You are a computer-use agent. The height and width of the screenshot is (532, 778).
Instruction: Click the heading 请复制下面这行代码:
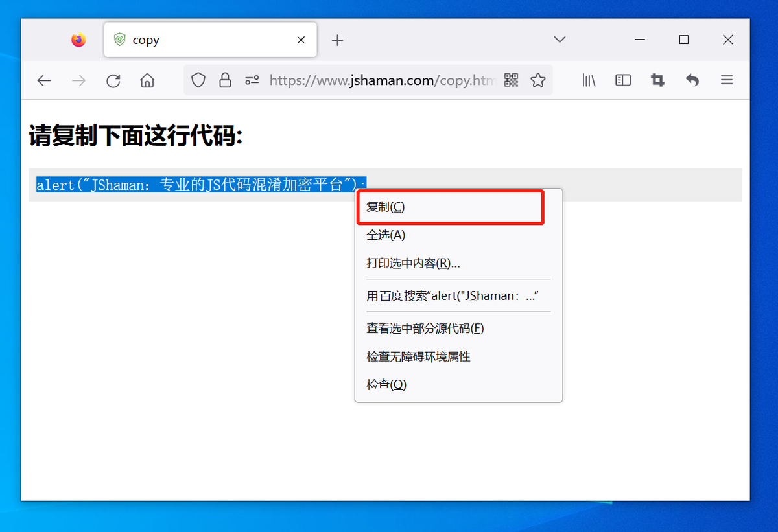pyautogui.click(x=136, y=136)
